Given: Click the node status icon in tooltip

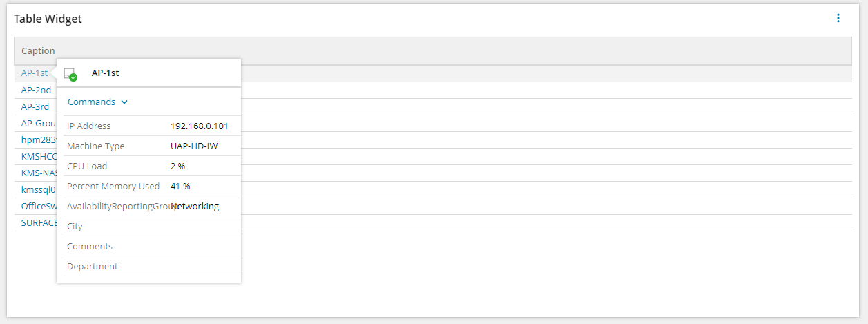Looking at the screenshot, I should (70, 74).
